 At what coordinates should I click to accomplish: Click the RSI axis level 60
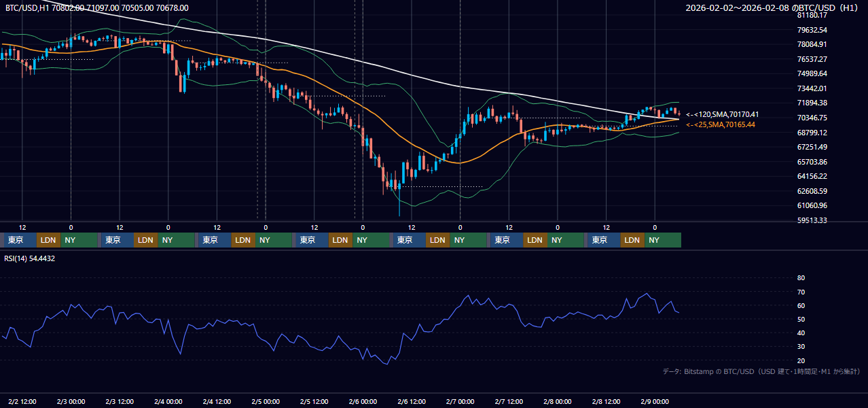[801, 305]
